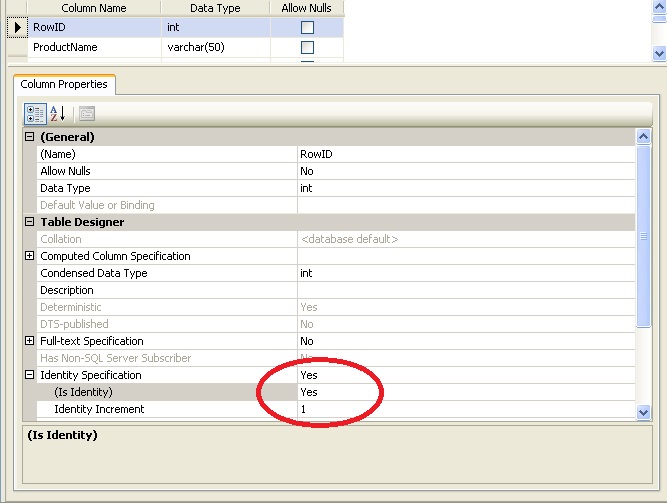
Task: Click the Allow Nulls property value No
Action: pyautogui.click(x=466, y=171)
